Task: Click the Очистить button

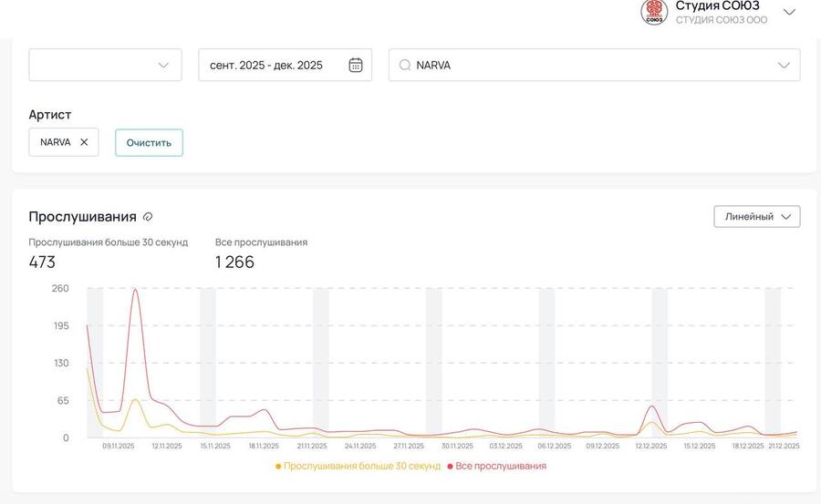Action: click(149, 143)
